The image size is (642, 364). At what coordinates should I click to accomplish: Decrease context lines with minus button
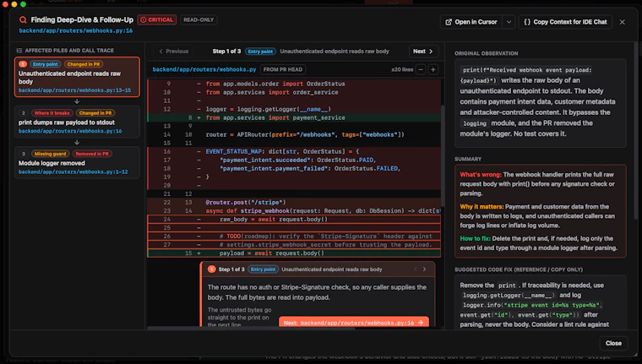click(421, 69)
